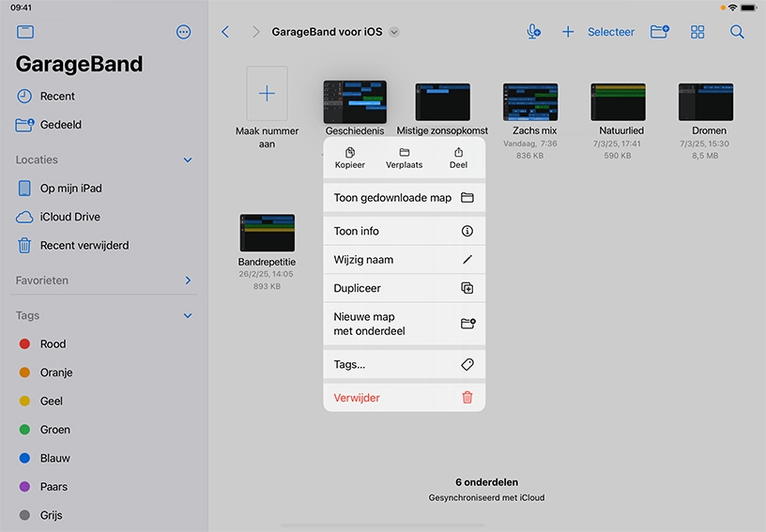The width and height of the screenshot is (766, 532).
Task: Select Op mijn iPad location
Action: pos(103,188)
